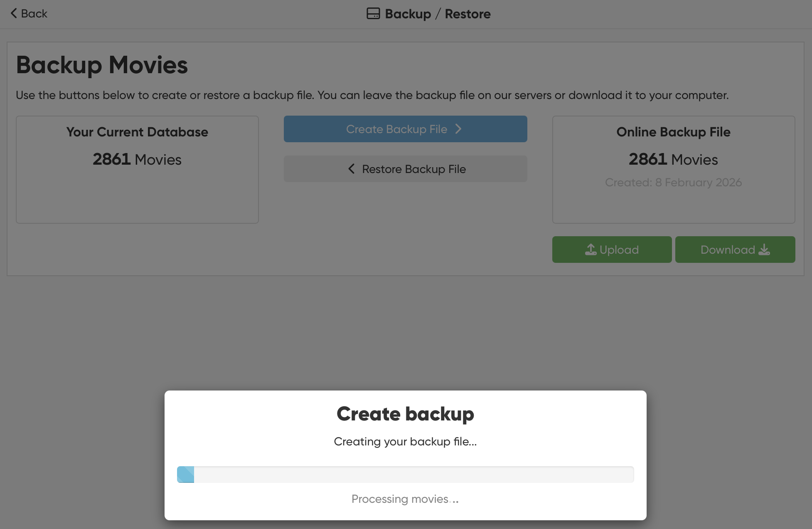812x529 pixels.
Task: Click right chevron on Create Backup File
Action: [x=458, y=129]
